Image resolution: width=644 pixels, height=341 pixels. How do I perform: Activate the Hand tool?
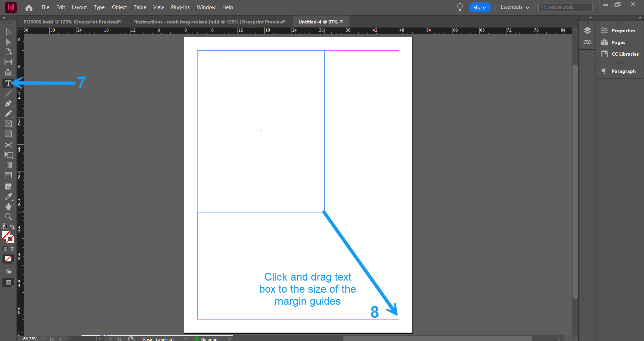pos(8,206)
